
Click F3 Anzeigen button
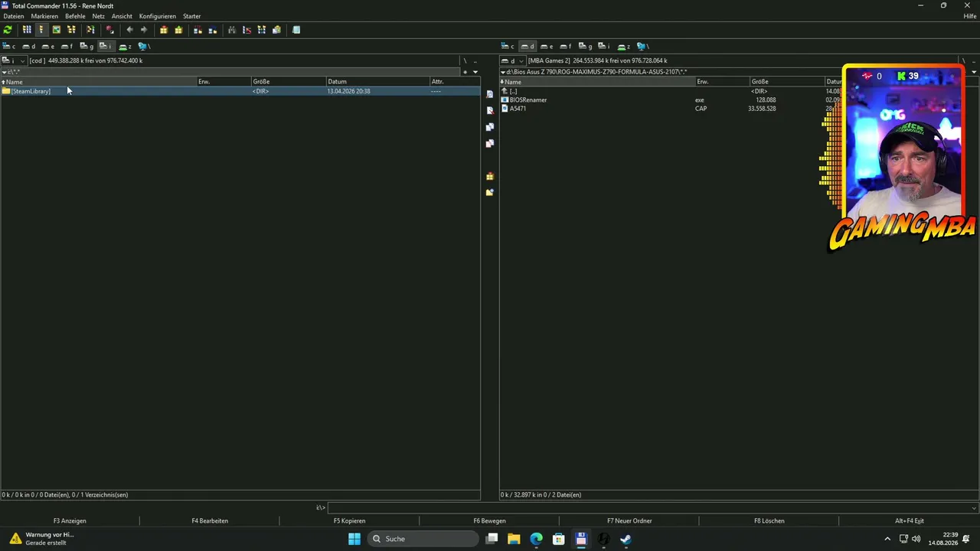tap(70, 520)
